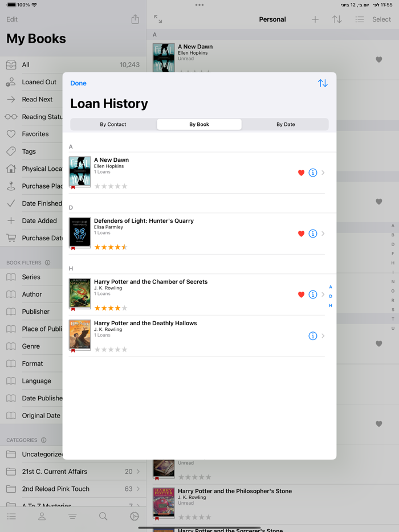399x532 pixels.
Task: Jump to letter H in Loan History index
Action: coord(331,306)
